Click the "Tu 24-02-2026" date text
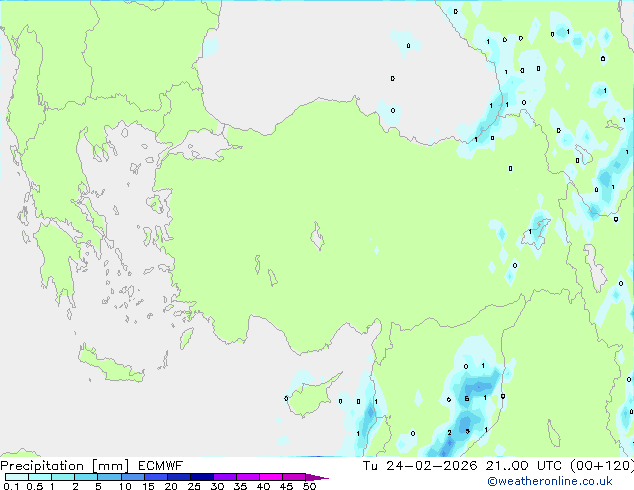Image resolution: width=634 pixels, height=490 pixels. coord(420,466)
